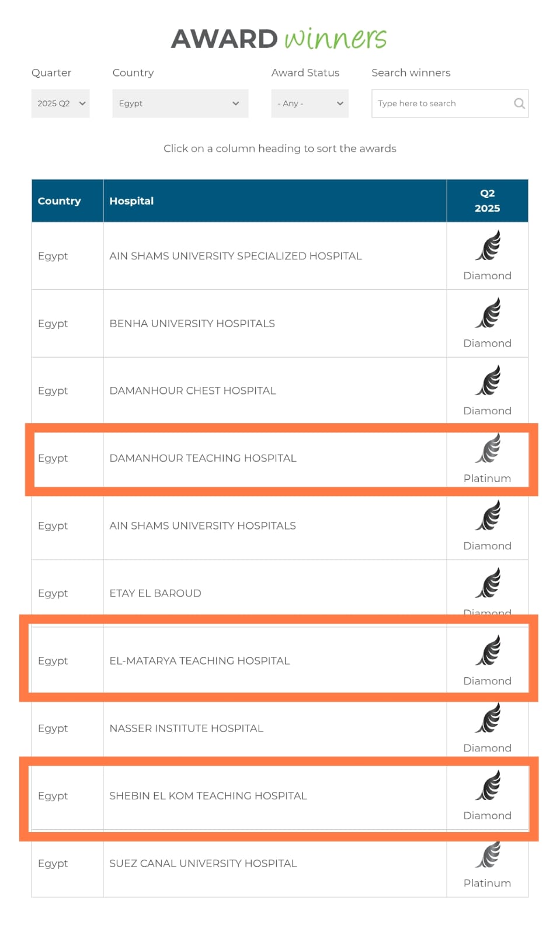The width and height of the screenshot is (560, 935).
Task: Click Damanhour Teaching Hospital Platinum wing icon
Action: coord(488,448)
